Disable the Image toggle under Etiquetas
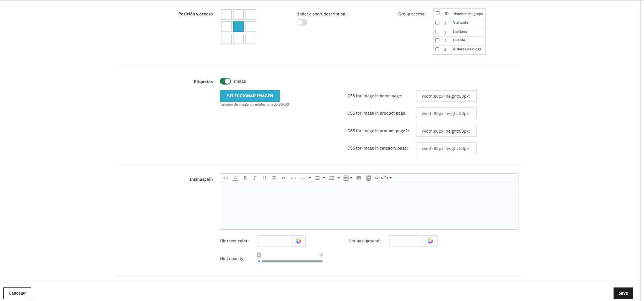This screenshot has width=644, height=301. pyautogui.click(x=225, y=81)
